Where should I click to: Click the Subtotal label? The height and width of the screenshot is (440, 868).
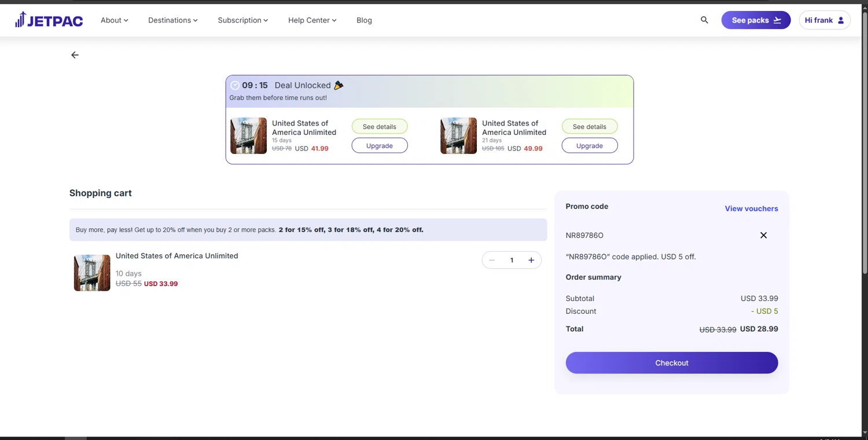tap(580, 298)
